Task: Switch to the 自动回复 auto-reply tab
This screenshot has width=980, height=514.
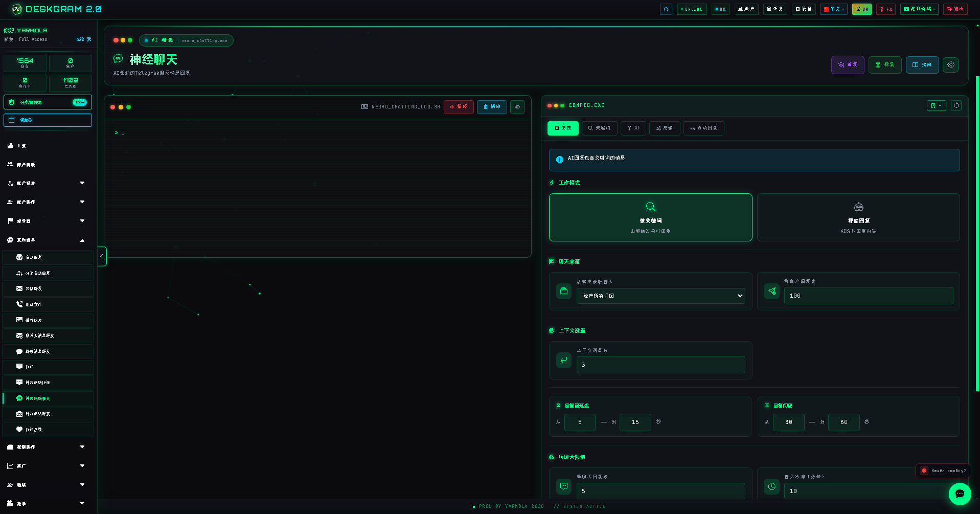Action: 704,128
